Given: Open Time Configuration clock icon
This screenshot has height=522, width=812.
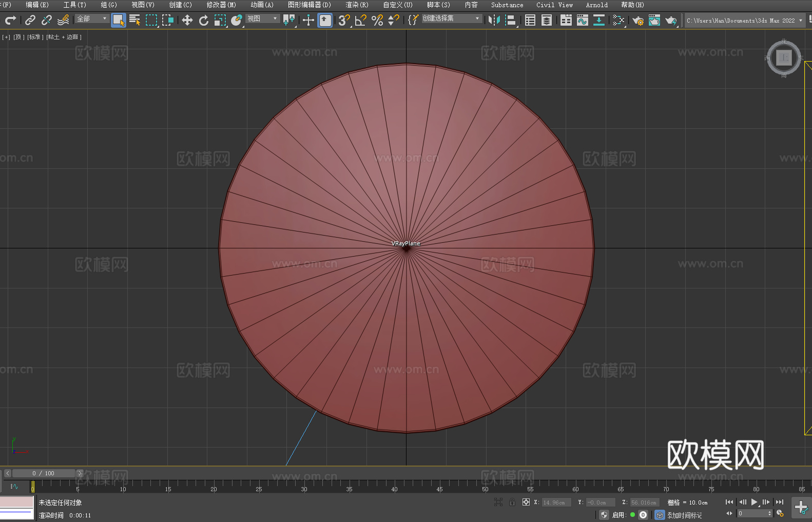Looking at the screenshot, I should 780,513.
